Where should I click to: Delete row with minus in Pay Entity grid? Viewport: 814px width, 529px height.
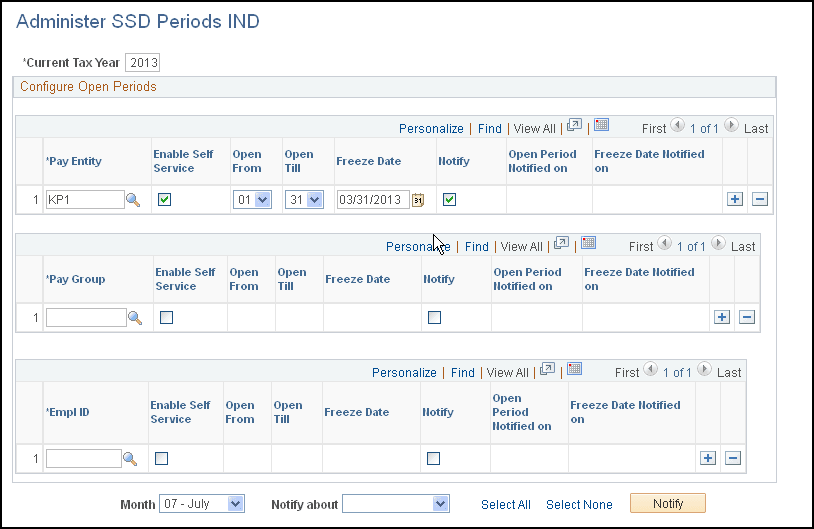coord(759,199)
